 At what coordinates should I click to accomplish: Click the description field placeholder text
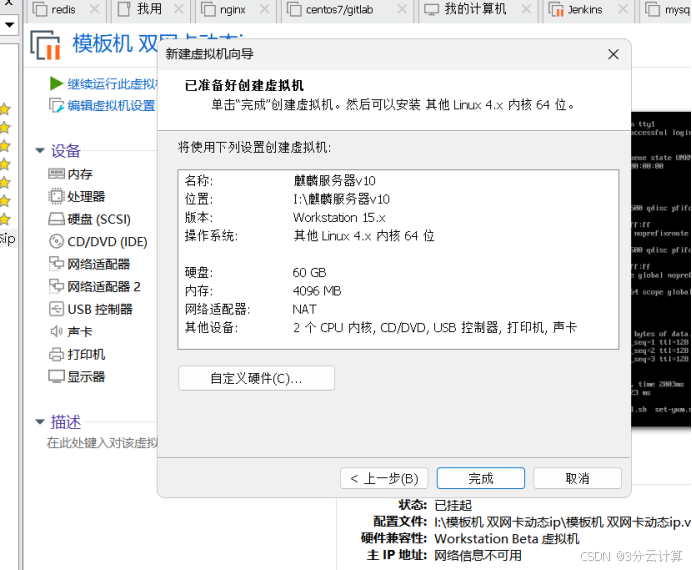coord(102,442)
